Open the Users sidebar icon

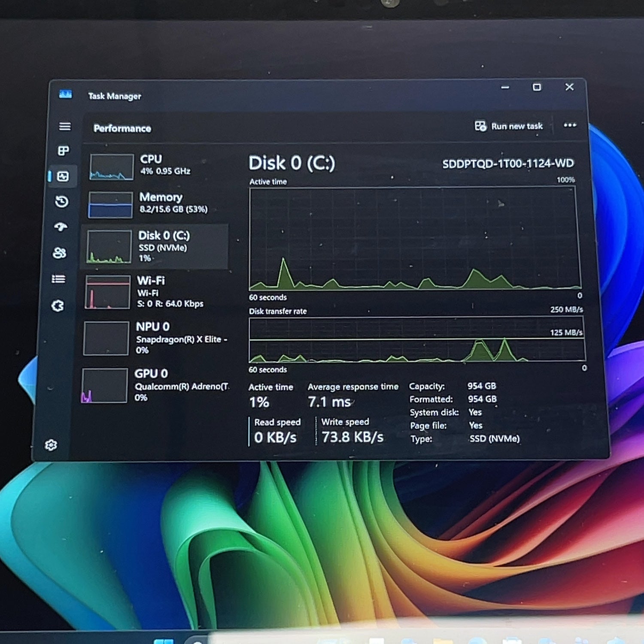(59, 253)
